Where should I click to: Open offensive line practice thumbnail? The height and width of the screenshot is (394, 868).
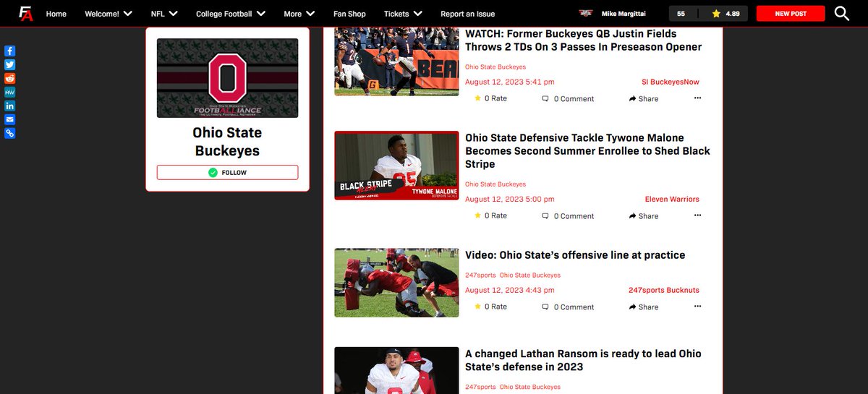click(x=396, y=283)
